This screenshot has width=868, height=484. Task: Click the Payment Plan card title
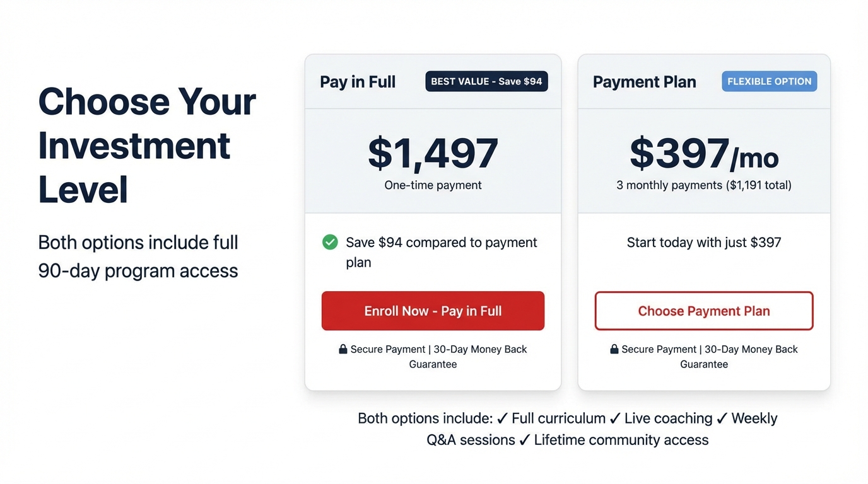(644, 82)
